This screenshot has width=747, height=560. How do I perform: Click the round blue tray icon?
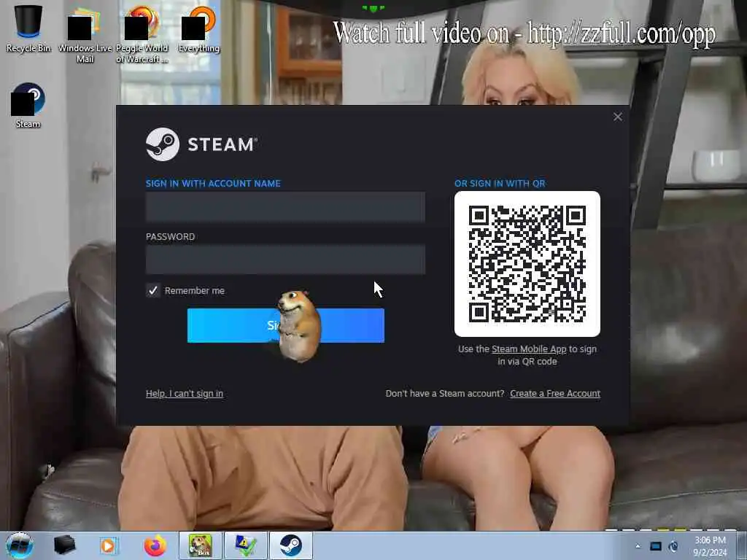pyautogui.click(x=673, y=546)
